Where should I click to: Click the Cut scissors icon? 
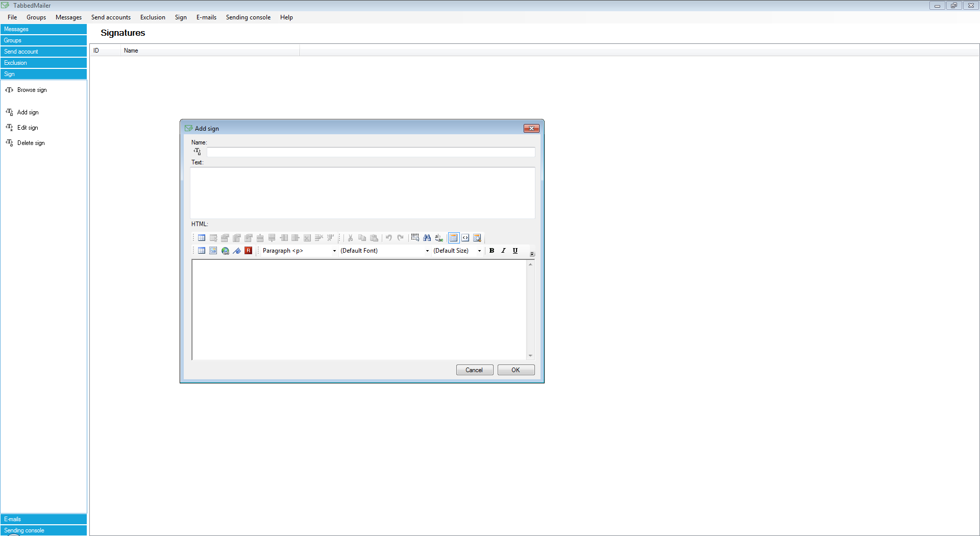(x=351, y=238)
